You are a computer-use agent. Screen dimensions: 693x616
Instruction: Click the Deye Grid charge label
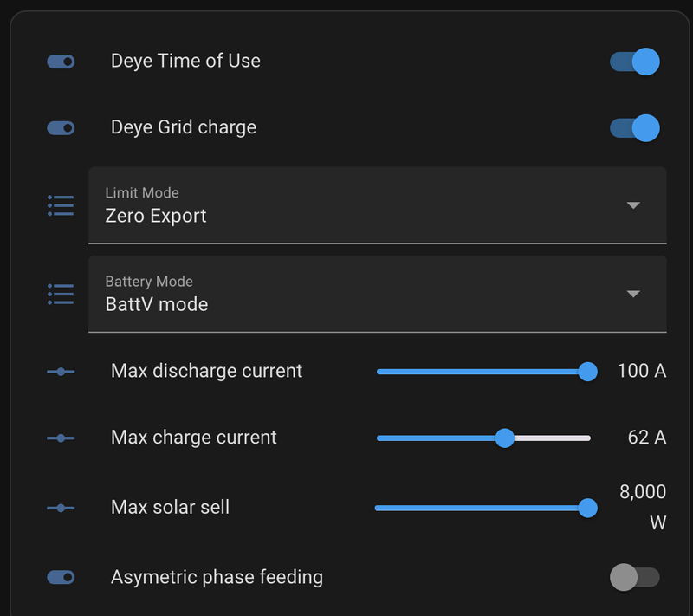click(x=184, y=128)
